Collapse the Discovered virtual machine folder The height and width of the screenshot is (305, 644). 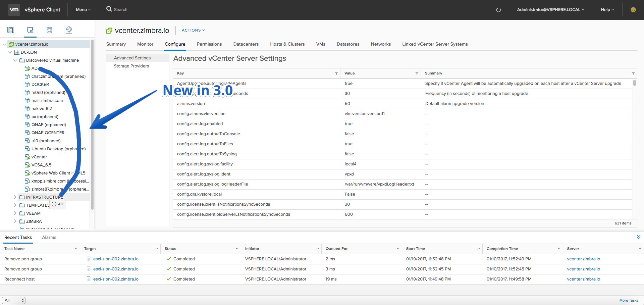click(x=15, y=60)
